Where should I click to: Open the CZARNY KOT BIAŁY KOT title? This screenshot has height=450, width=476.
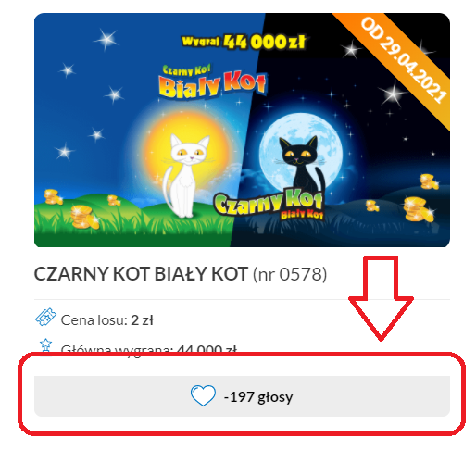[141, 274]
